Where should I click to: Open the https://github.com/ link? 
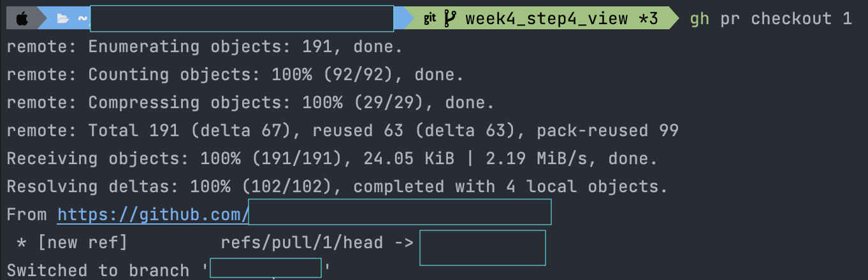click(x=153, y=215)
